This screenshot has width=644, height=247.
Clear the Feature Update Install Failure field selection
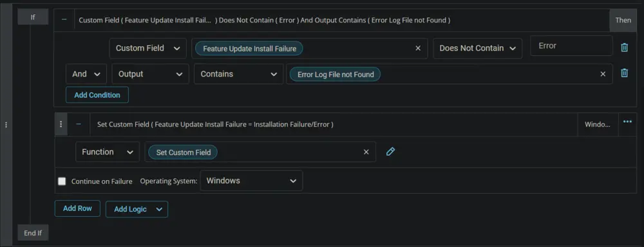pos(418,48)
